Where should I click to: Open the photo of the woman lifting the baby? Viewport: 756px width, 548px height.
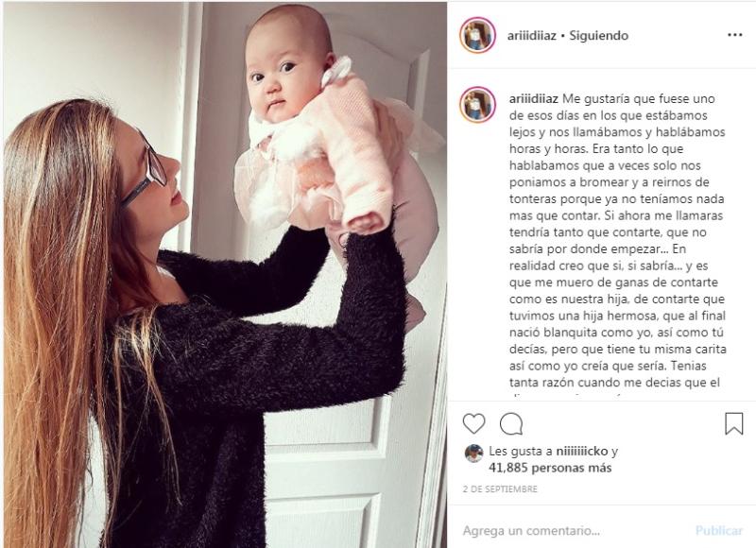coord(225,275)
